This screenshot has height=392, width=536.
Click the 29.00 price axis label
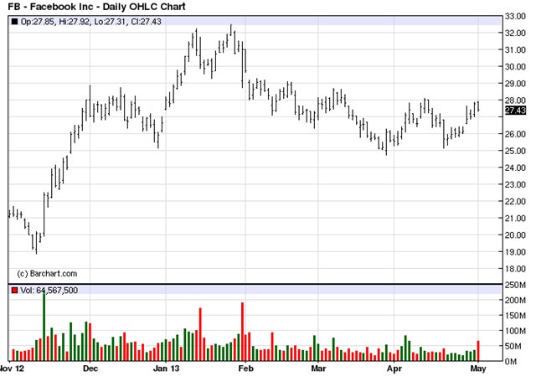516,84
